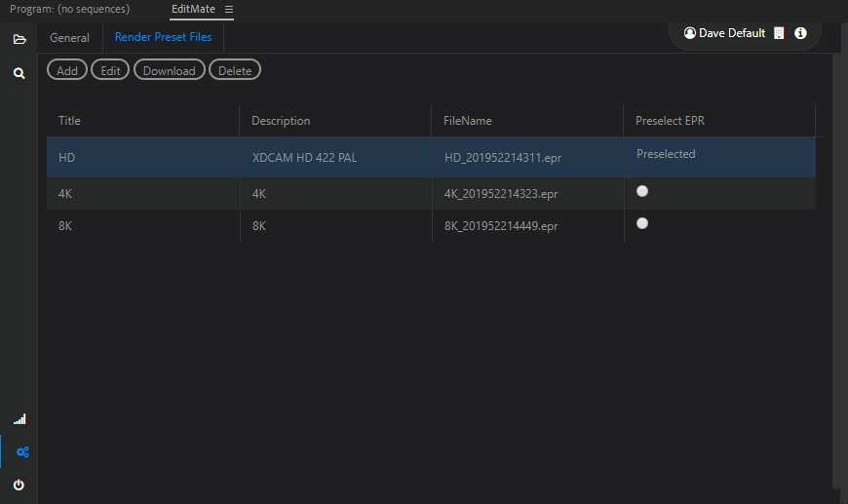The image size is (848, 504).
Task: Click the Download button
Action: [170, 70]
